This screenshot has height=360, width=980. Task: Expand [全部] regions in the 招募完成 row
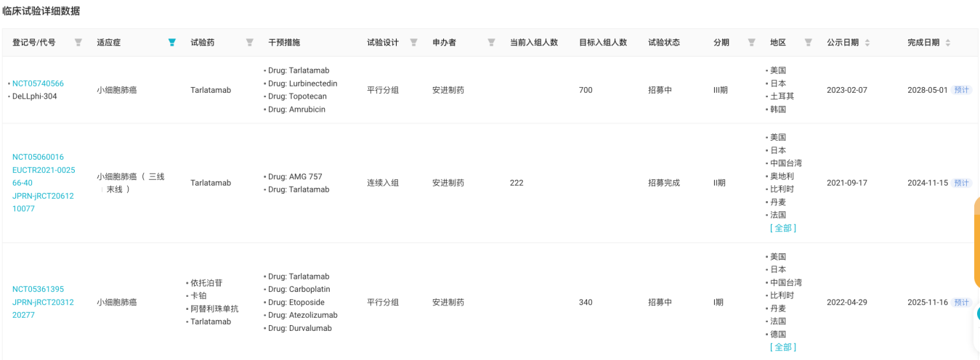tap(782, 228)
